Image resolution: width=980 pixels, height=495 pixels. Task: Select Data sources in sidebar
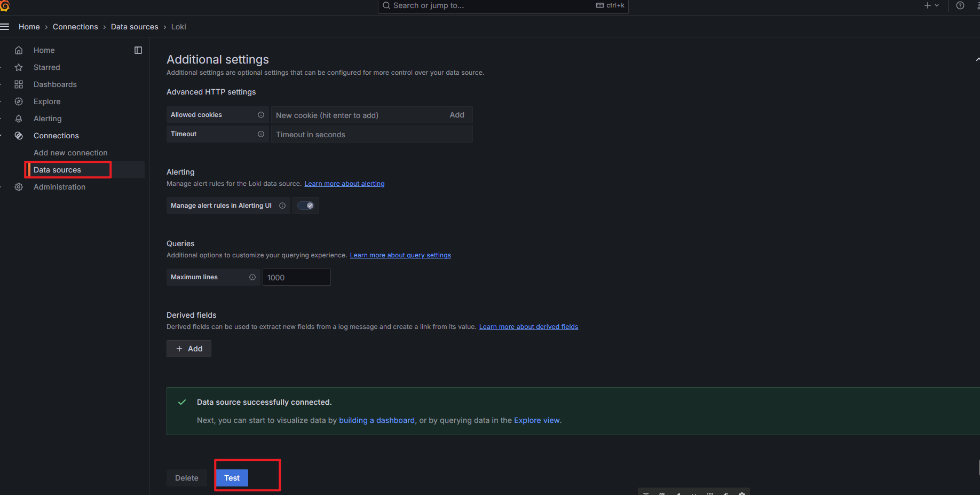57,170
